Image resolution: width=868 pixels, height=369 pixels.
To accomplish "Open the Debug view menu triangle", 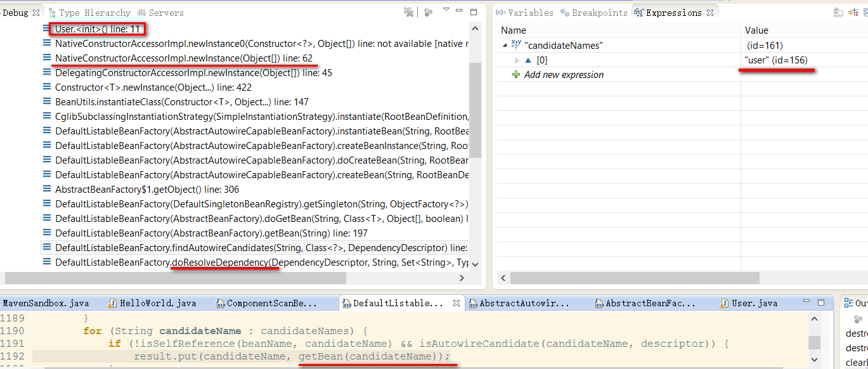I will (446, 10).
